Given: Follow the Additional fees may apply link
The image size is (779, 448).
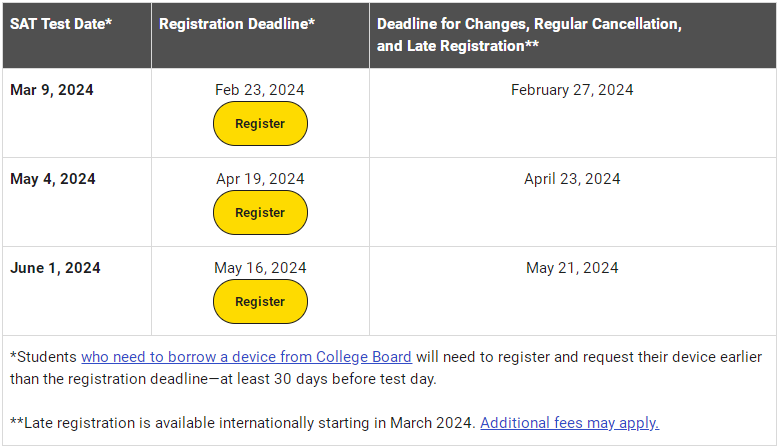Looking at the screenshot, I should (569, 423).
